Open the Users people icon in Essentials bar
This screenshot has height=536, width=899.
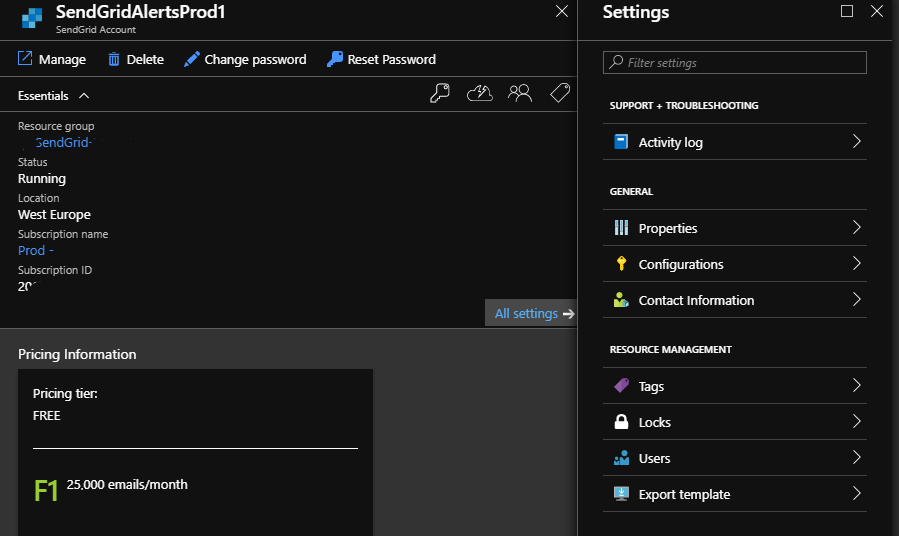click(520, 93)
